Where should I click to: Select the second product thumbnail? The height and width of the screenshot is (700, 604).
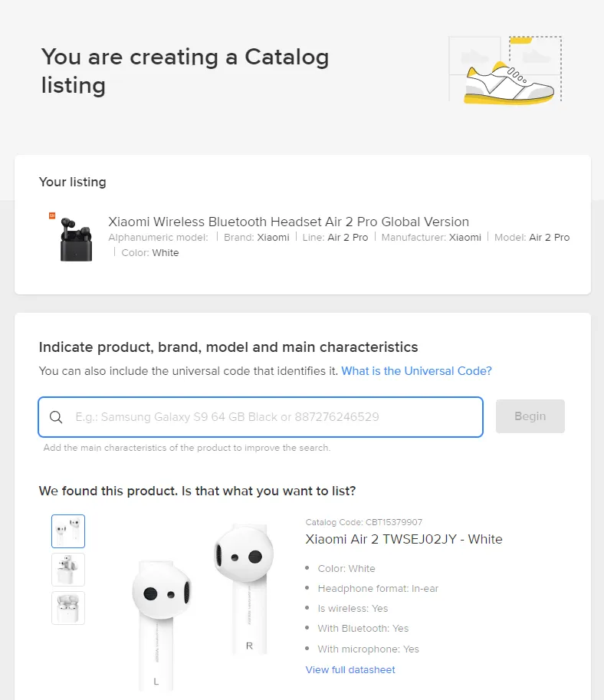click(x=68, y=570)
